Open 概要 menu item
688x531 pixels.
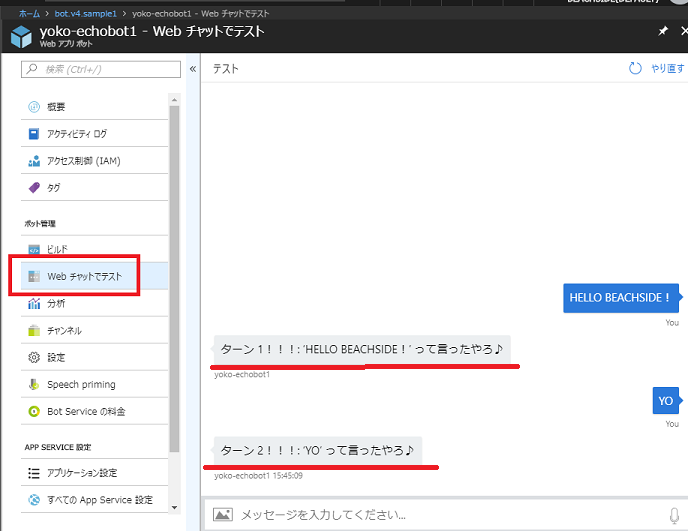pyautogui.click(x=94, y=107)
